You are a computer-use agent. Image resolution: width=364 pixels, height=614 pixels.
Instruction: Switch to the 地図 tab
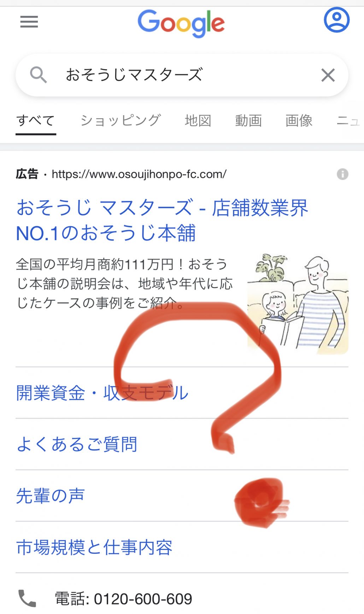pyautogui.click(x=198, y=121)
